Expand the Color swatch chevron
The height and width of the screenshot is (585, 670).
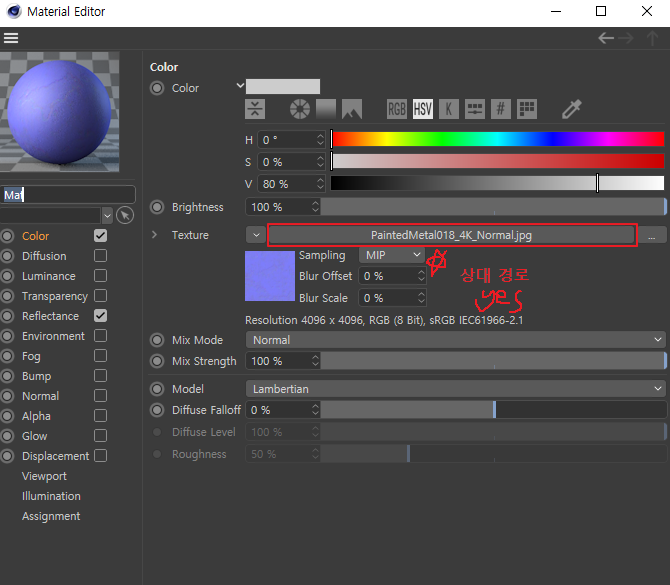[x=240, y=85]
